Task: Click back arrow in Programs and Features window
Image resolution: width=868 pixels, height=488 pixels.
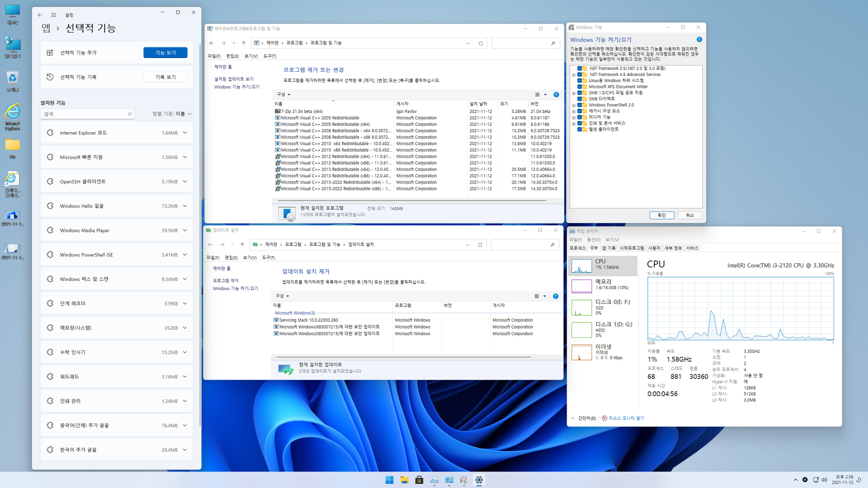Action: 212,43
